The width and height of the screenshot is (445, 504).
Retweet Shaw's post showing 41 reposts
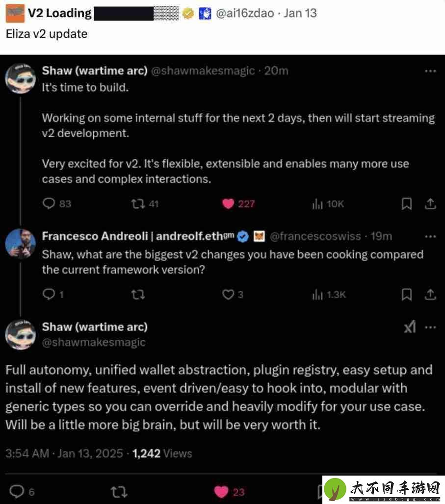pyautogui.click(x=138, y=203)
